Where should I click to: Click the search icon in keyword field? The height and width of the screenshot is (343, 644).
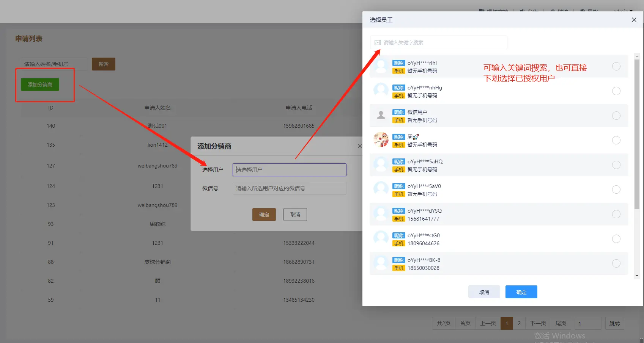[378, 42]
